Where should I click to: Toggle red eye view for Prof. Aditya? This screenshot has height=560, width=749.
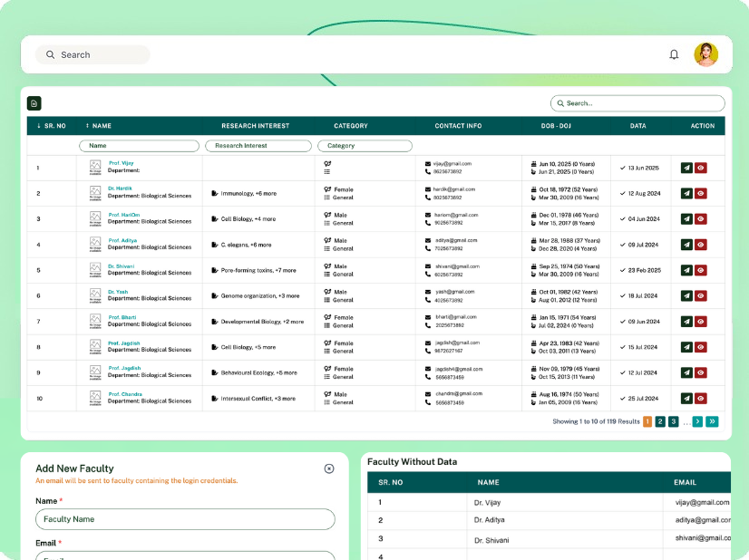701,245
